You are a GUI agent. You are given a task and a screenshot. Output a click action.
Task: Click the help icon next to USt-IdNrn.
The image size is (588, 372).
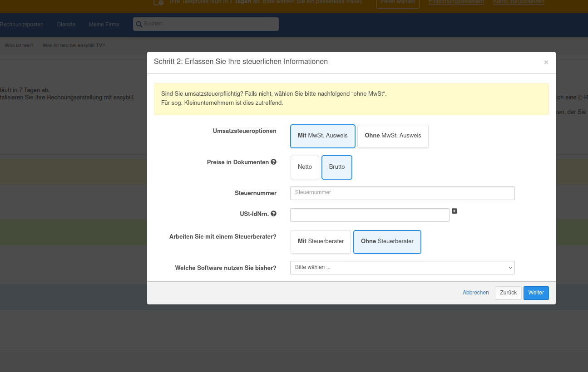pos(274,214)
